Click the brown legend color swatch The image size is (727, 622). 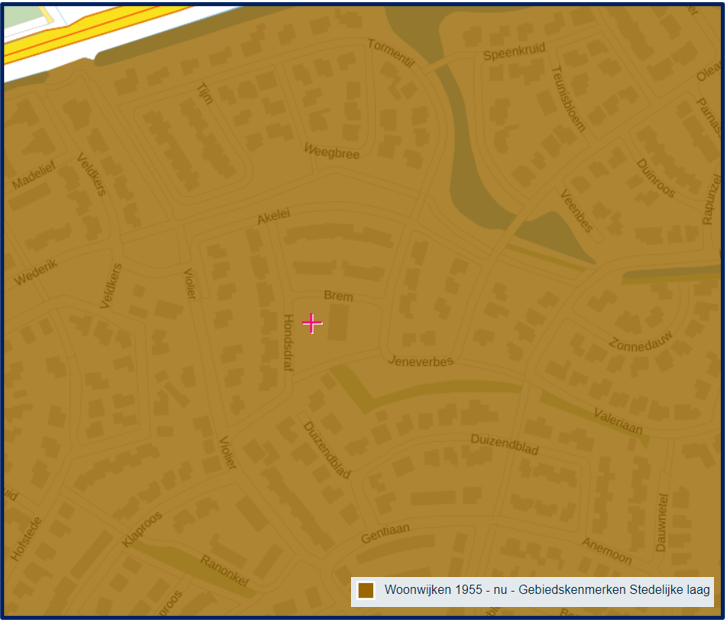367,591
